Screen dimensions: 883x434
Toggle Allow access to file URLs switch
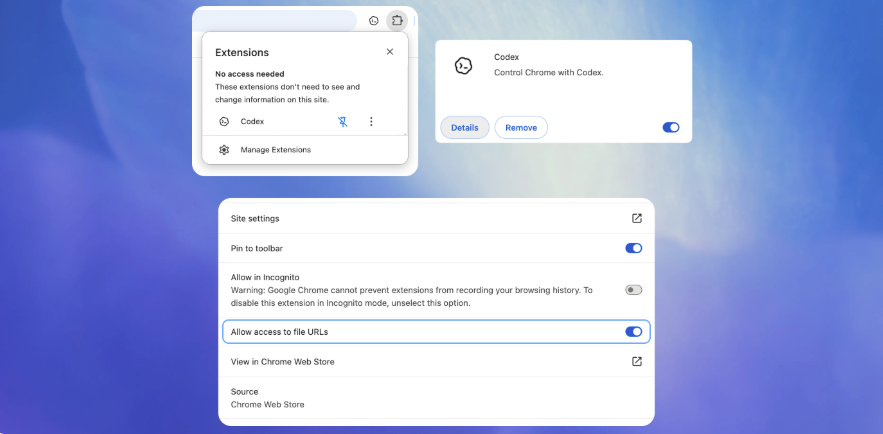(x=634, y=332)
